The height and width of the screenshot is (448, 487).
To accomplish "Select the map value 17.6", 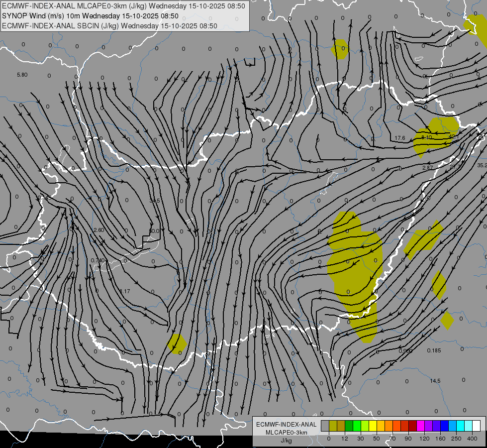I will 400,138.
